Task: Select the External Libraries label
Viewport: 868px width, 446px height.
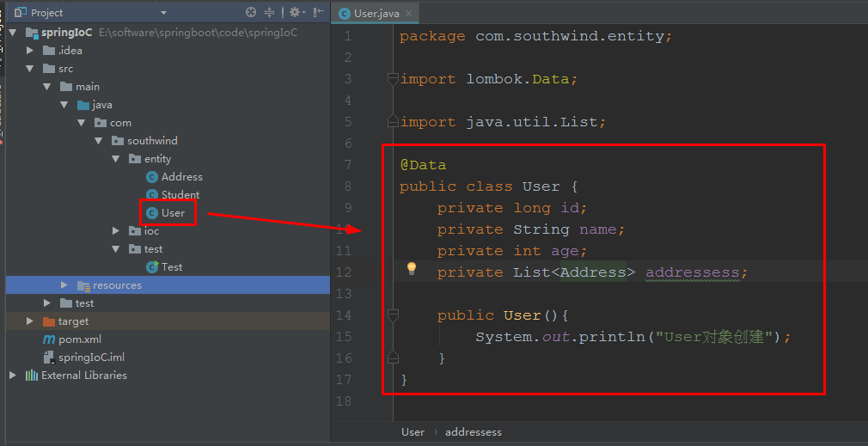Action: pyautogui.click(x=84, y=376)
